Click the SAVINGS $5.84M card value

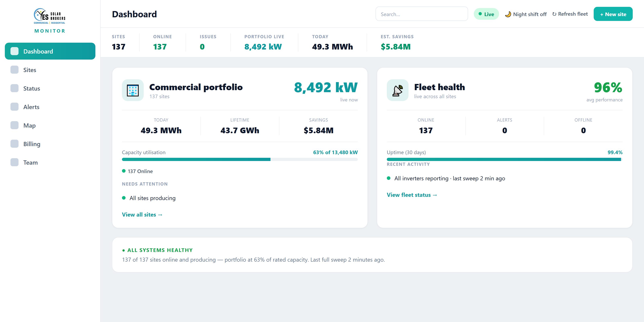tap(319, 130)
